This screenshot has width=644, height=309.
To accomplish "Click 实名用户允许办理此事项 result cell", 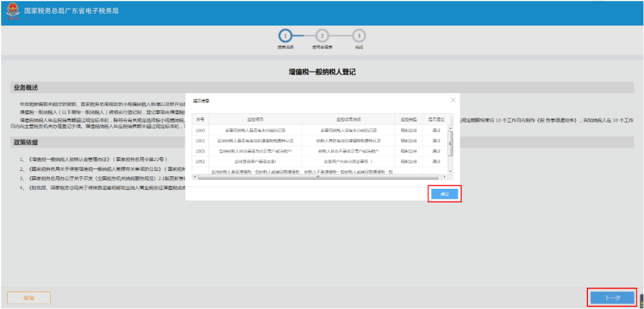I will tap(348, 161).
